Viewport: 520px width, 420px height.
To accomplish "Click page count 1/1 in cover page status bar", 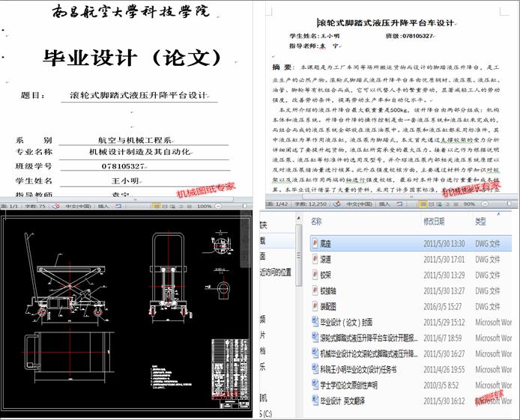I will (10, 206).
